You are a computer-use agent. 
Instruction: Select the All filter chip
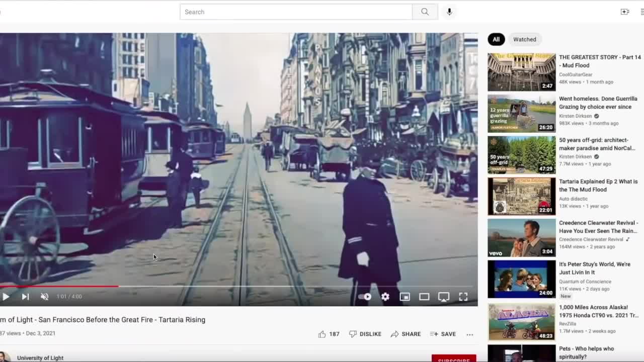[496, 39]
